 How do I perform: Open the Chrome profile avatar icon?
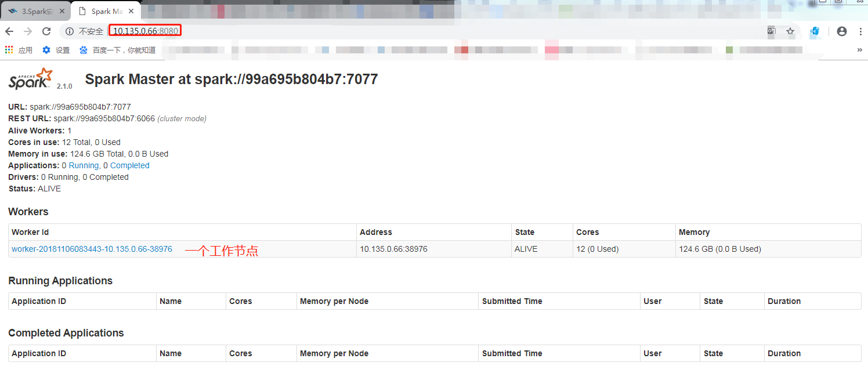point(842,31)
